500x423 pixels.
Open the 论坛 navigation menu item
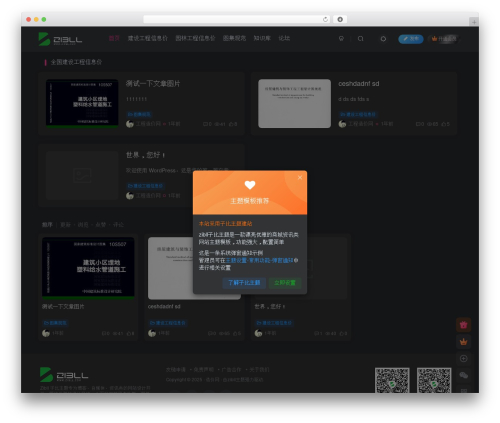pos(284,38)
